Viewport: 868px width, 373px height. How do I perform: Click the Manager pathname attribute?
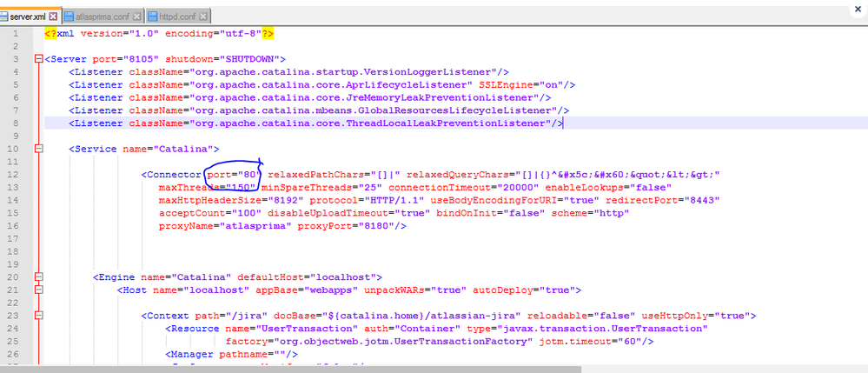tap(243, 354)
